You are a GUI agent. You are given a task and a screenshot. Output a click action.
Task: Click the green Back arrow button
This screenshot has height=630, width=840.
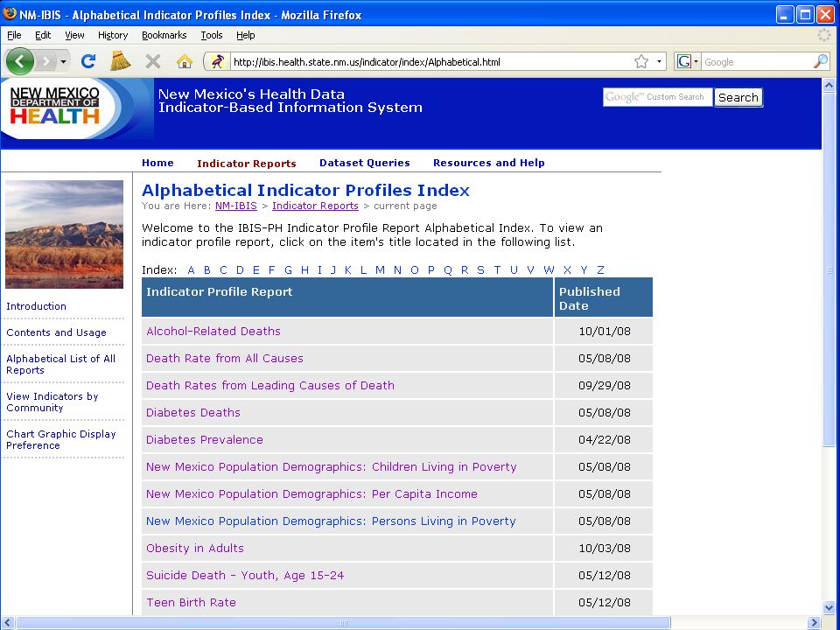[x=20, y=61]
